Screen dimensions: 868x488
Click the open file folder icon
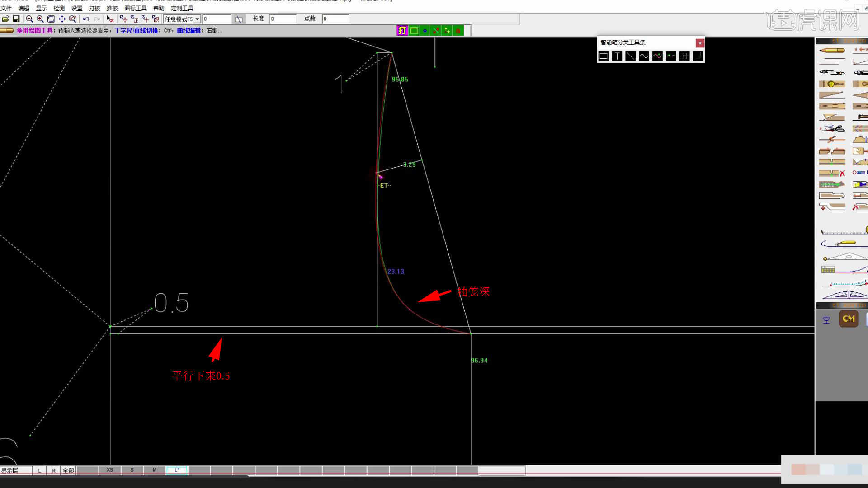pyautogui.click(x=6, y=19)
